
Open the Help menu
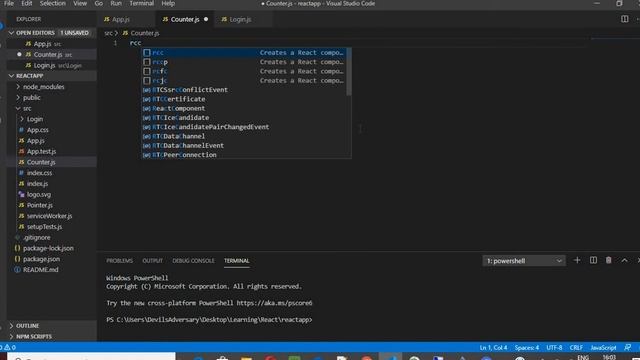coord(168,3)
